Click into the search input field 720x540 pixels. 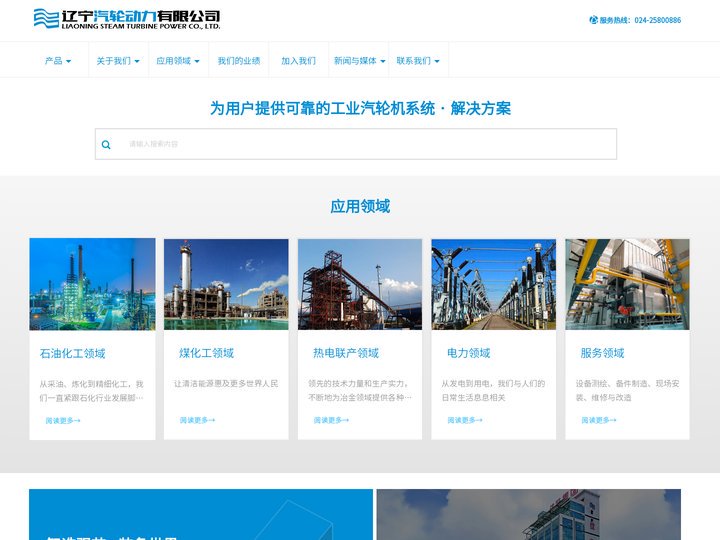[356, 144]
